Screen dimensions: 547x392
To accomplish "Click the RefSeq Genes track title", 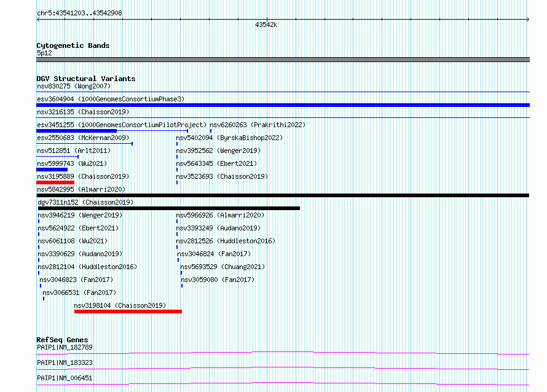I will pos(62,340).
